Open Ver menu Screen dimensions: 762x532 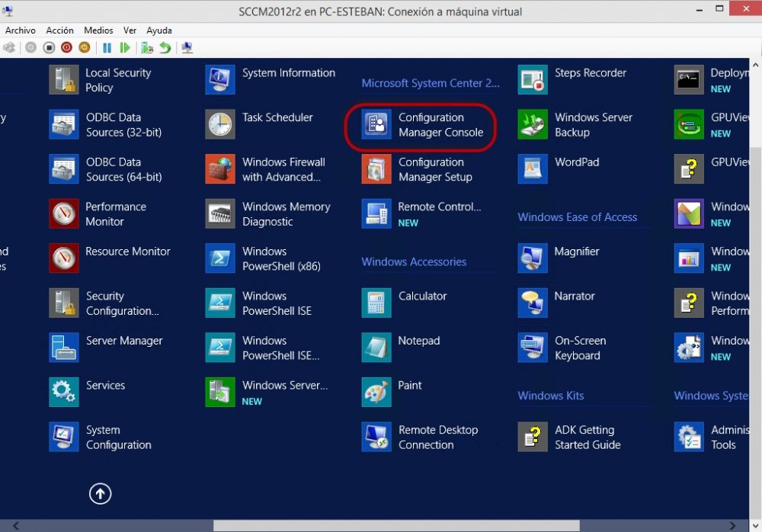point(130,30)
